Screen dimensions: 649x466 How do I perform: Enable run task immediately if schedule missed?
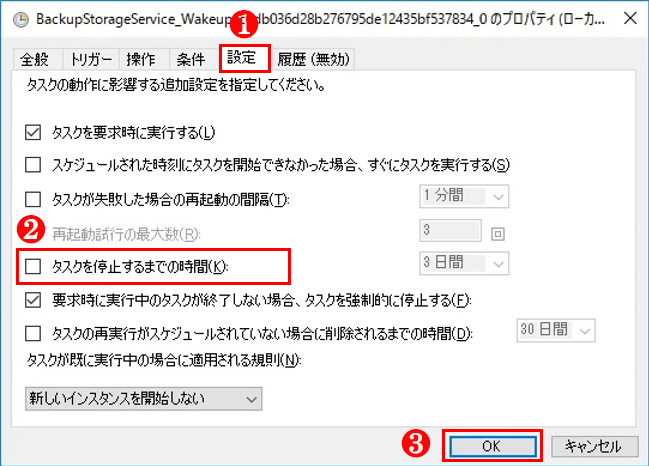(x=33, y=165)
